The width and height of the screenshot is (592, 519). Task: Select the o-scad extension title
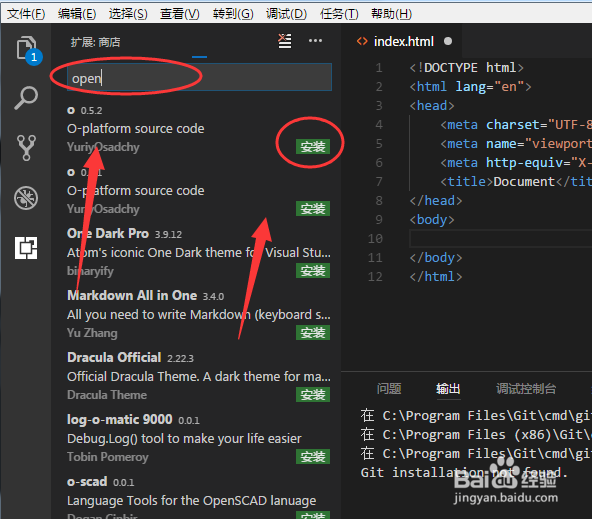tap(87, 481)
